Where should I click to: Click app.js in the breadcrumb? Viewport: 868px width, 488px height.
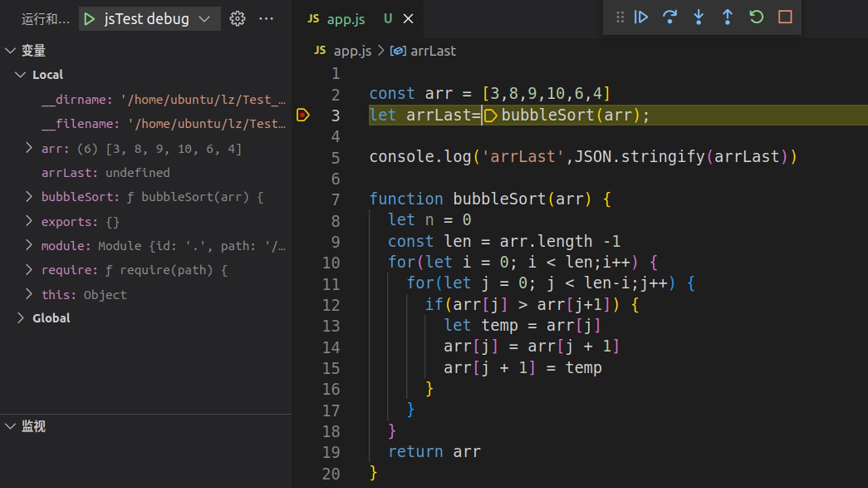[353, 51]
